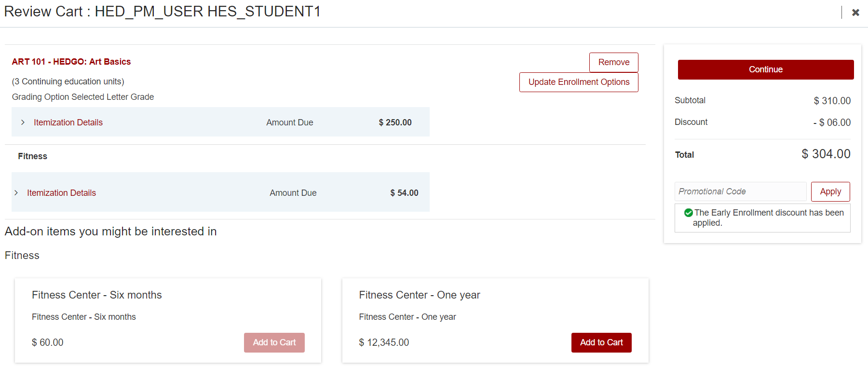Select the Fitness Center - One year heading
The image size is (868, 368).
[x=420, y=295]
